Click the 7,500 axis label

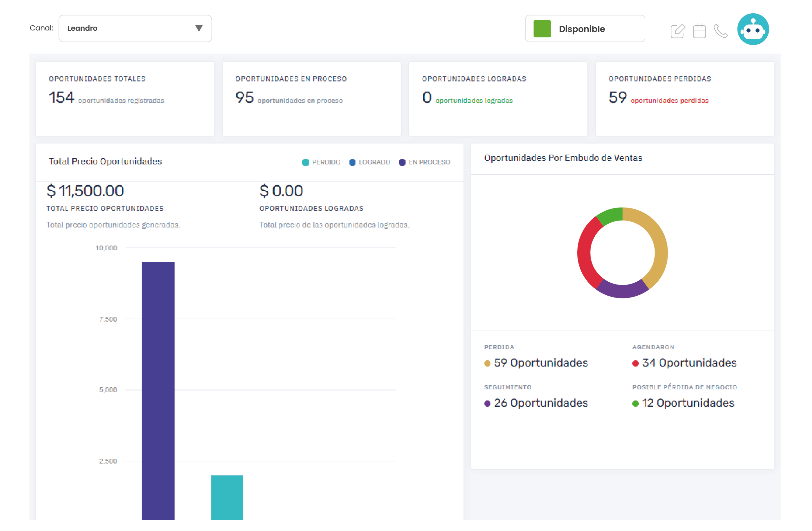pyautogui.click(x=108, y=319)
